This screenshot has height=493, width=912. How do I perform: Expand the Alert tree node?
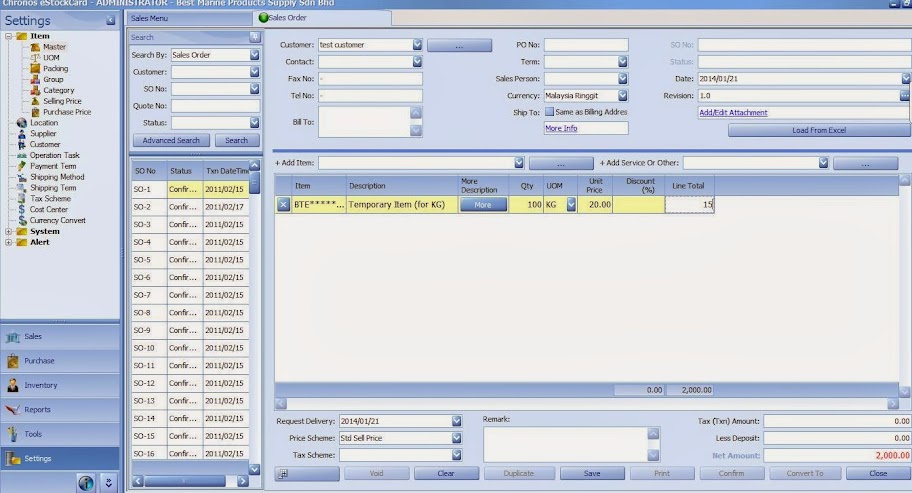point(9,242)
